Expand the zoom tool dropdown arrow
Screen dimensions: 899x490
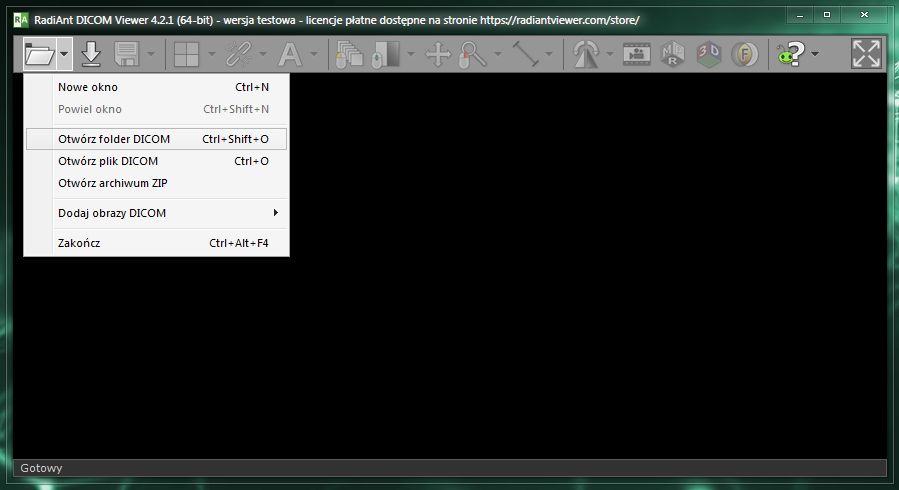(498, 54)
